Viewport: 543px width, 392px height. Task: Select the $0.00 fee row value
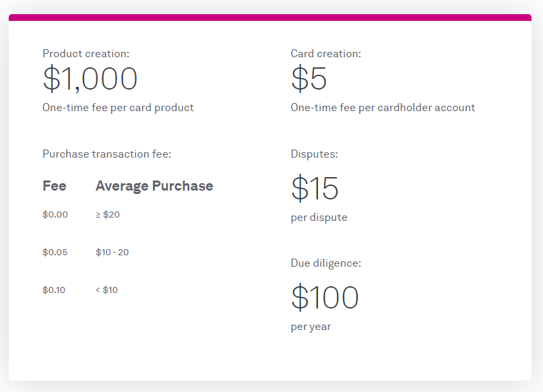coord(55,215)
